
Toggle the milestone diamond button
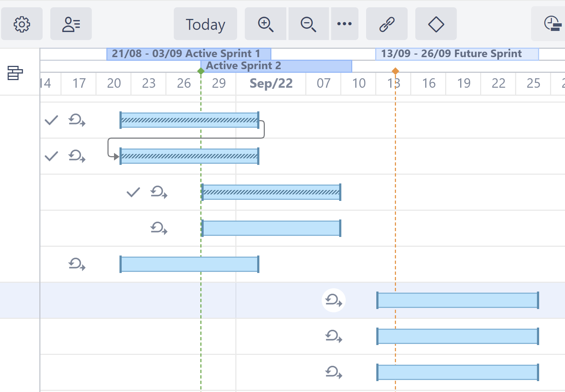[x=436, y=24]
